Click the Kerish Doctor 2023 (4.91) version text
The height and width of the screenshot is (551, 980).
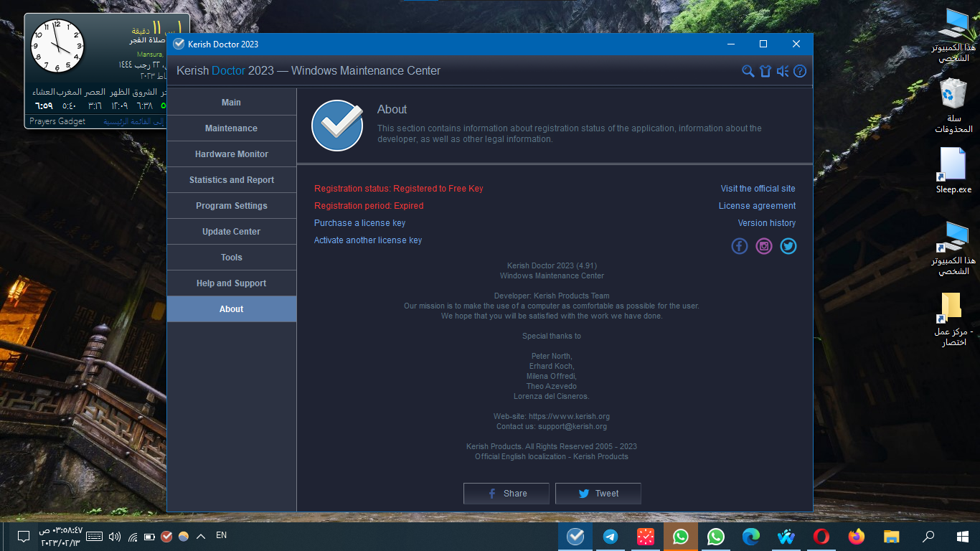point(552,266)
